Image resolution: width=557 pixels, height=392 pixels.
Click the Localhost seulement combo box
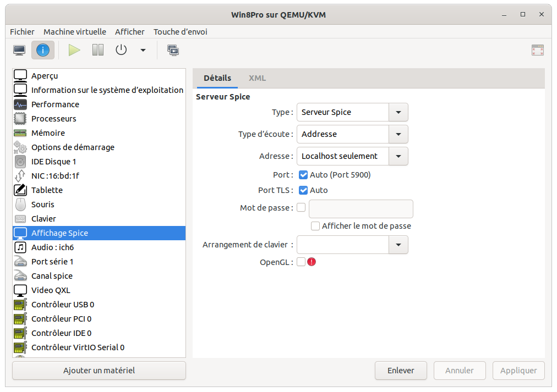pyautogui.click(x=343, y=156)
